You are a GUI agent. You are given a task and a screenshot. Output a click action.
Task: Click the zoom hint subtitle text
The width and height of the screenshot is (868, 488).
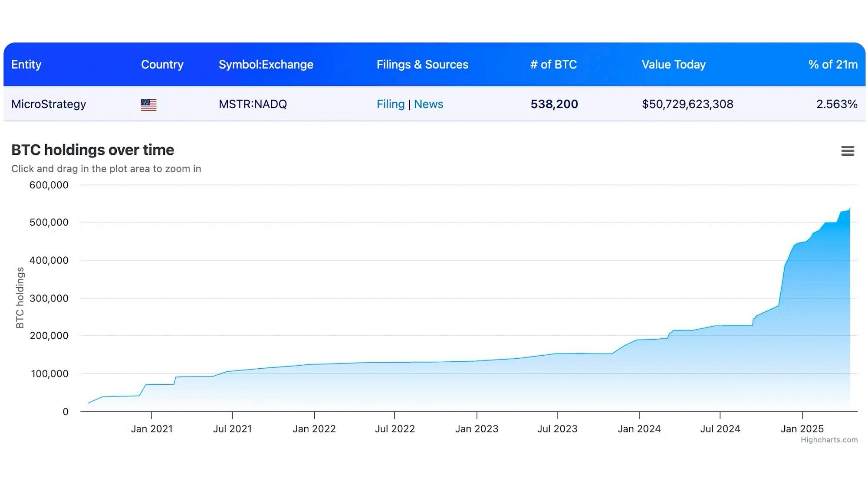coord(106,169)
